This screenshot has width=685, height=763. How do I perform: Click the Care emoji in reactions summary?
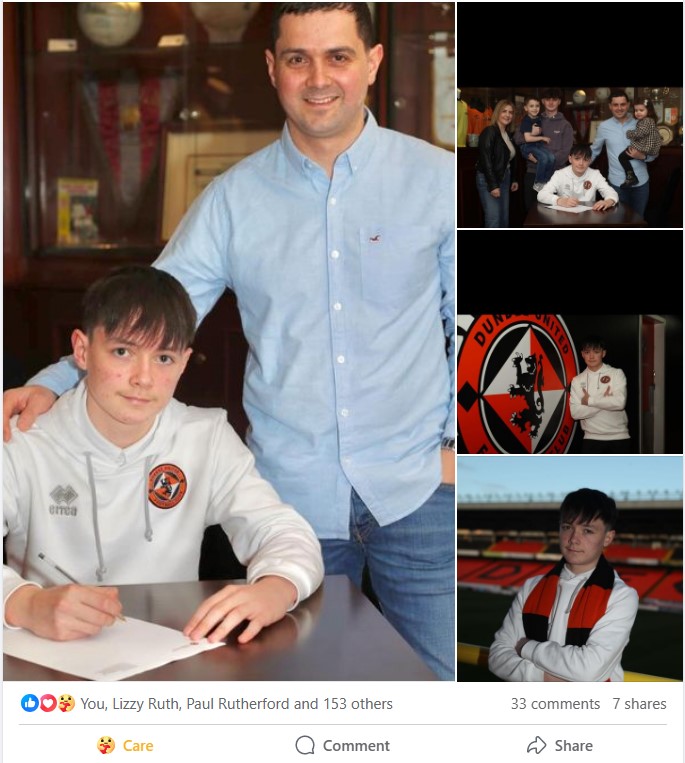pyautogui.click(x=66, y=703)
